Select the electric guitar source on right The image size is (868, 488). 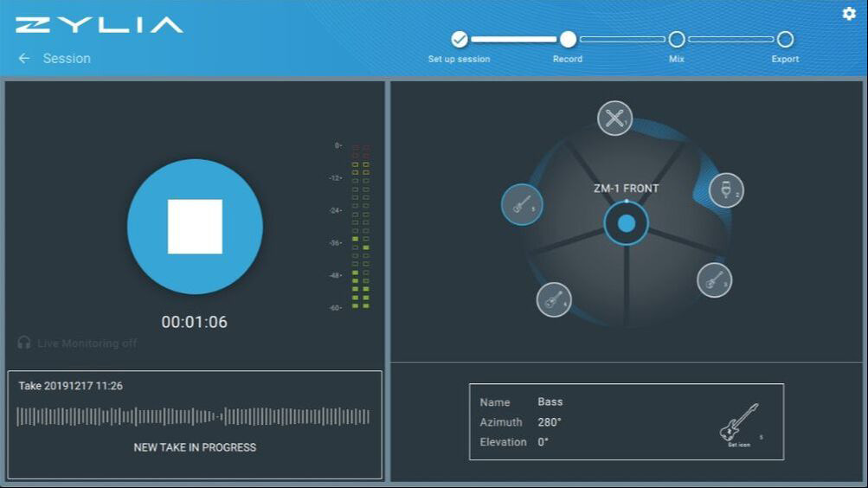[714, 280]
